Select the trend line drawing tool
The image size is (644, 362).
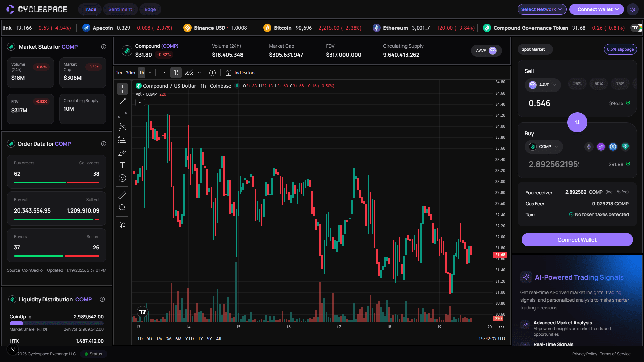click(x=122, y=101)
